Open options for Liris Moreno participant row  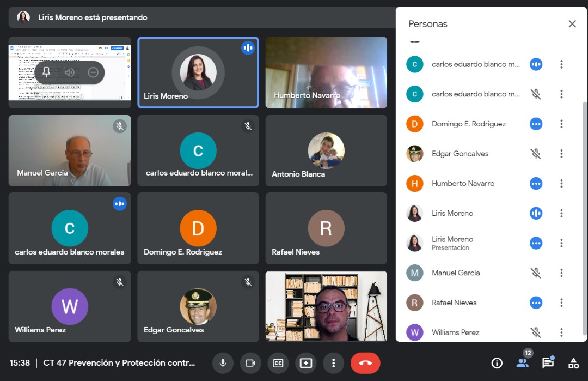click(x=561, y=213)
